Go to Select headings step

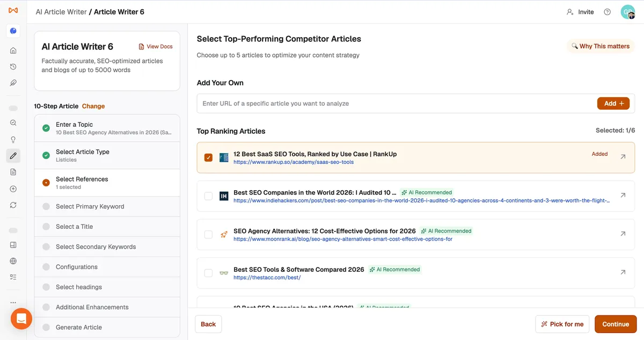coord(107,287)
